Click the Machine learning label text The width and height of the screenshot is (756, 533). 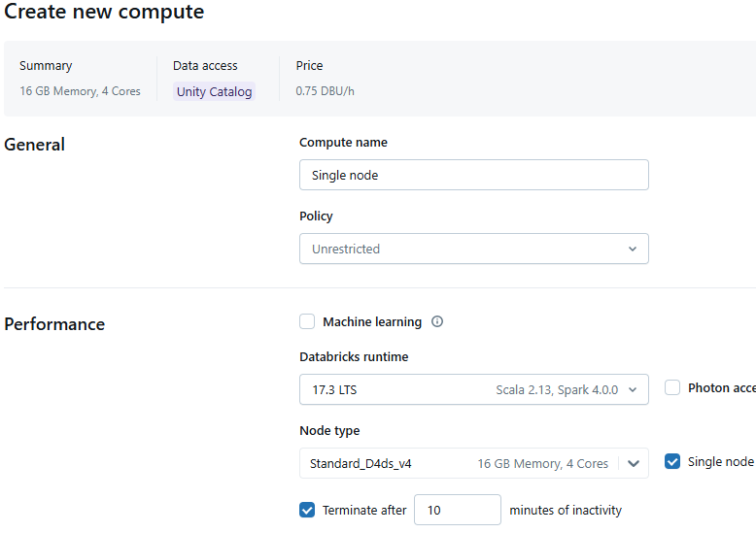(372, 322)
